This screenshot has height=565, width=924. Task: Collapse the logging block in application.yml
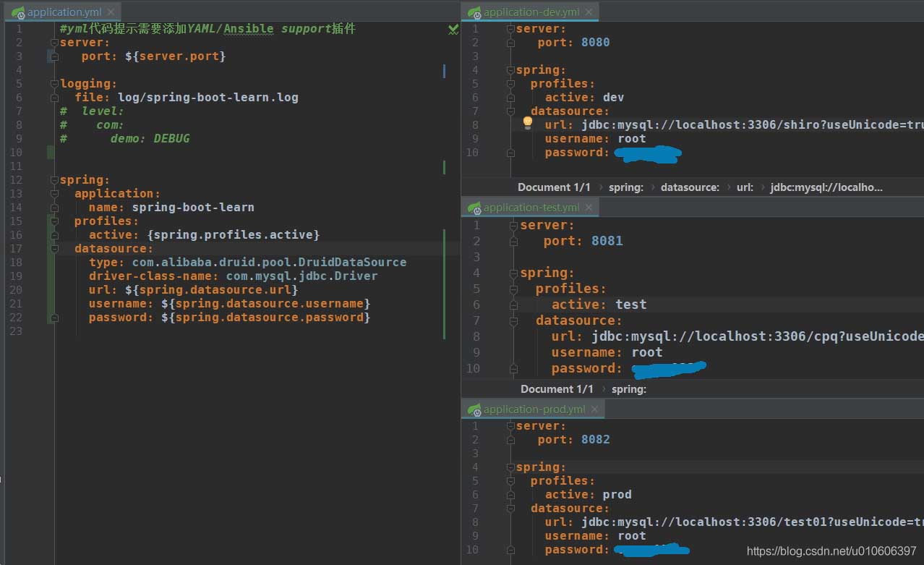click(x=54, y=83)
